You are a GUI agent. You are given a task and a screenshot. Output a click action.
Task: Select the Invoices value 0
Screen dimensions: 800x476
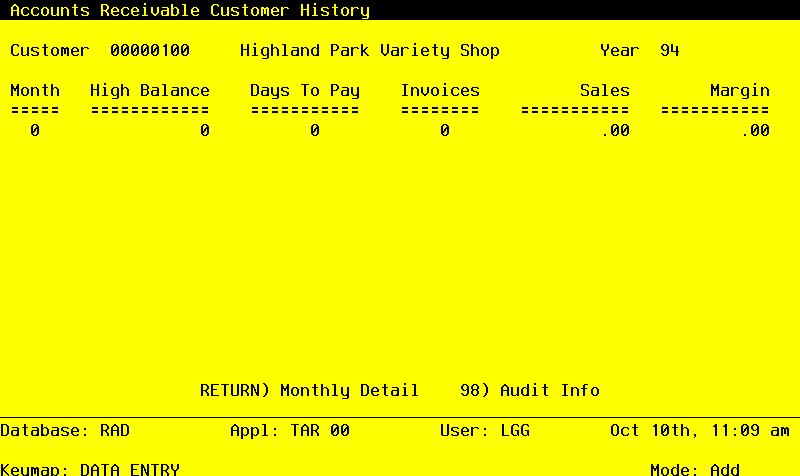[445, 131]
